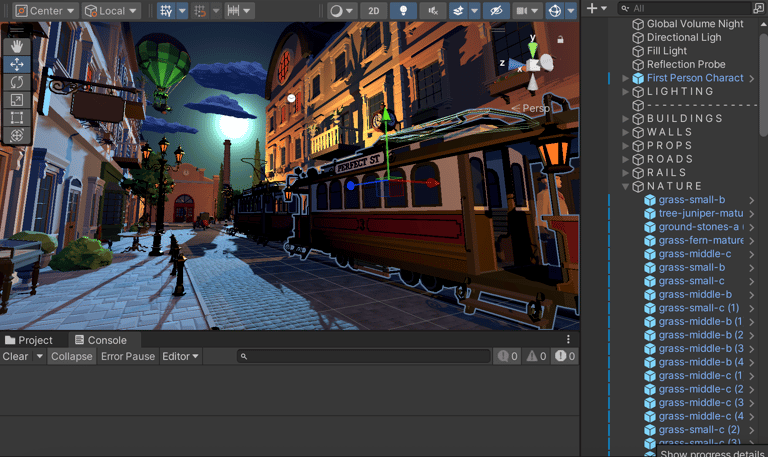Open the Center pivot mode dropdown

pos(45,11)
